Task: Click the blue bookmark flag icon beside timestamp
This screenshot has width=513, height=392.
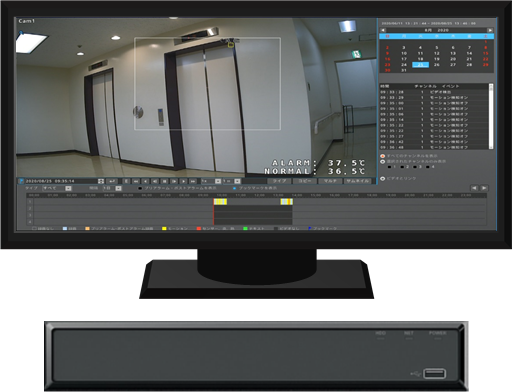Action: 21,181
